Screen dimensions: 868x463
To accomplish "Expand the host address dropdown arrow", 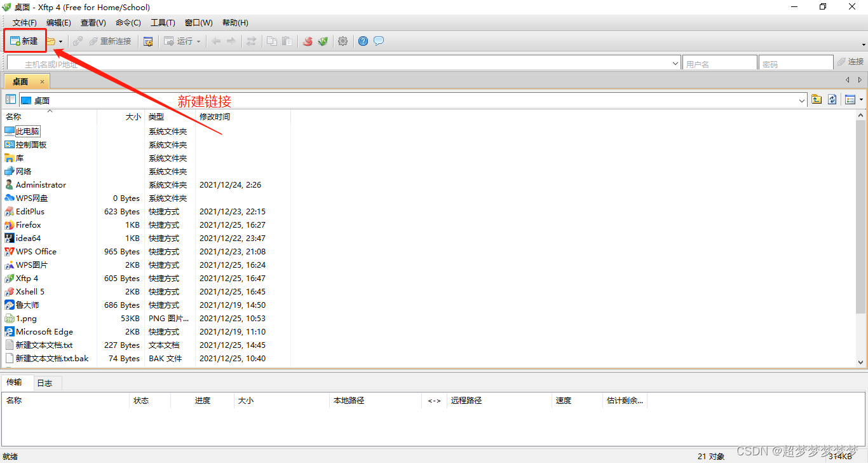I will [x=676, y=64].
